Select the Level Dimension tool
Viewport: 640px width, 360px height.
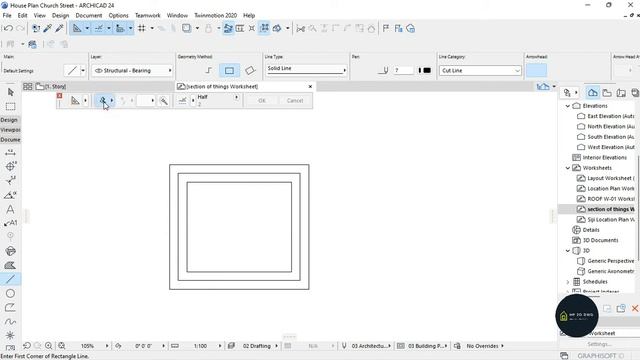(10, 167)
